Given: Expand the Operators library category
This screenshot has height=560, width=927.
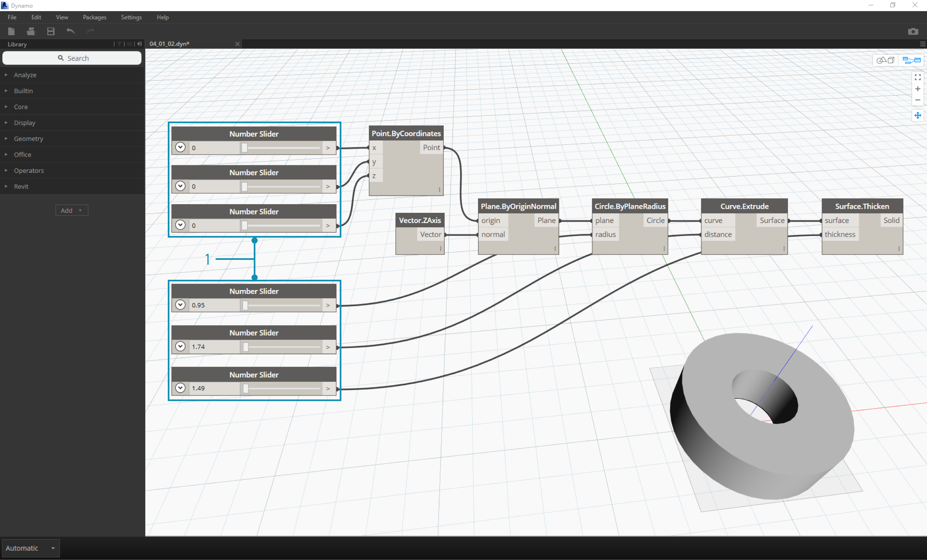Looking at the screenshot, I should point(72,171).
